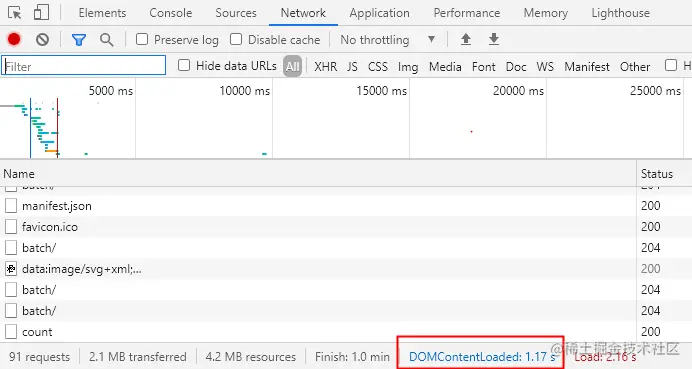The width and height of the screenshot is (692, 369).
Task: Select the manifest.json file icon
Action: (x=11, y=206)
